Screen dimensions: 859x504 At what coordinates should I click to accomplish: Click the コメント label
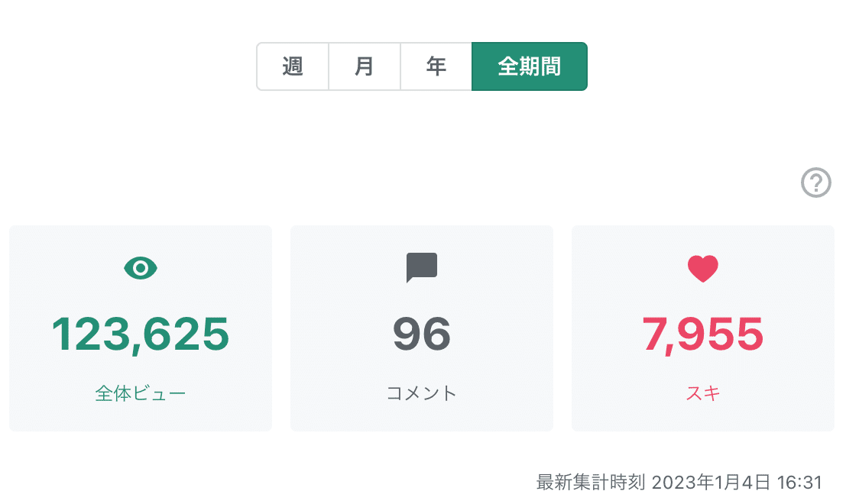pyautogui.click(x=421, y=393)
